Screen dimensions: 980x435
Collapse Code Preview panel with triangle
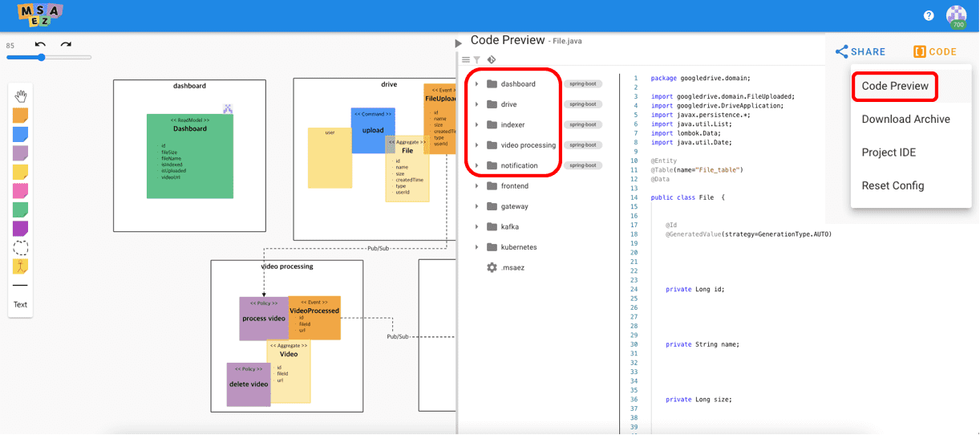[459, 43]
